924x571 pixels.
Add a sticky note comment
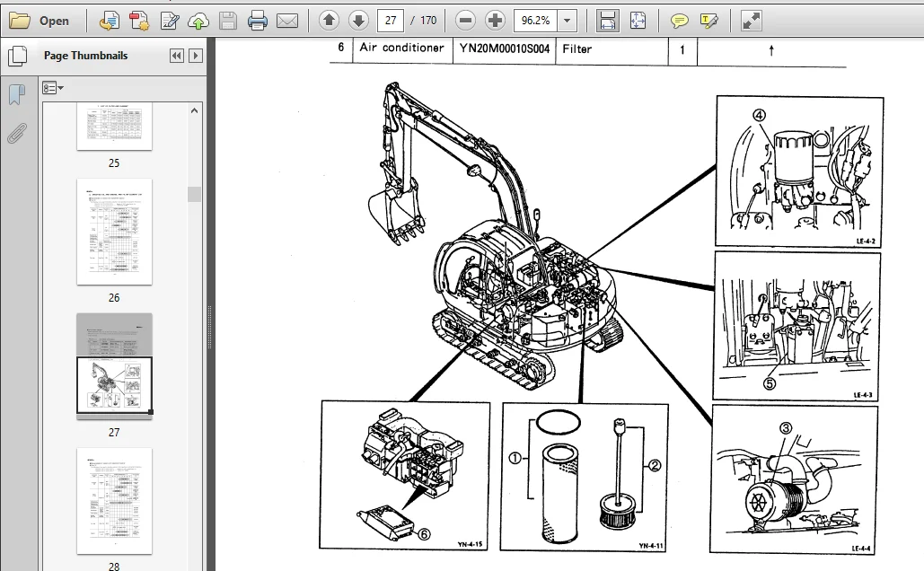[x=680, y=22]
